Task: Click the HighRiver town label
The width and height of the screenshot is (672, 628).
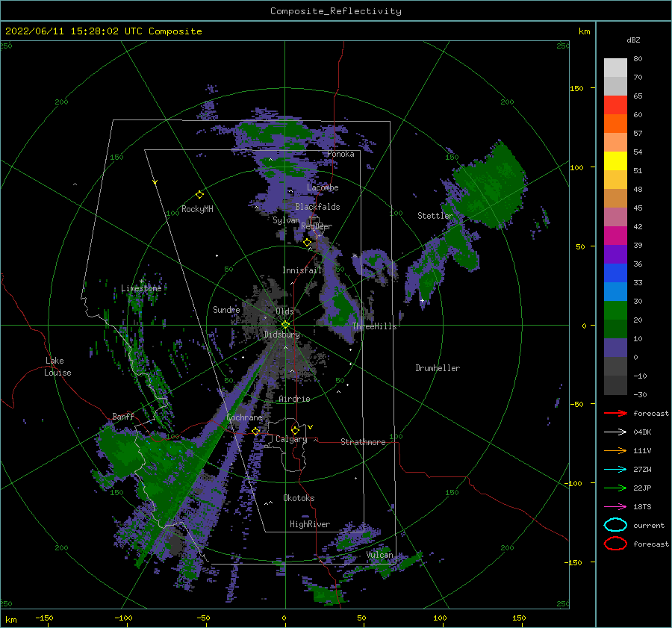Action: (x=310, y=524)
